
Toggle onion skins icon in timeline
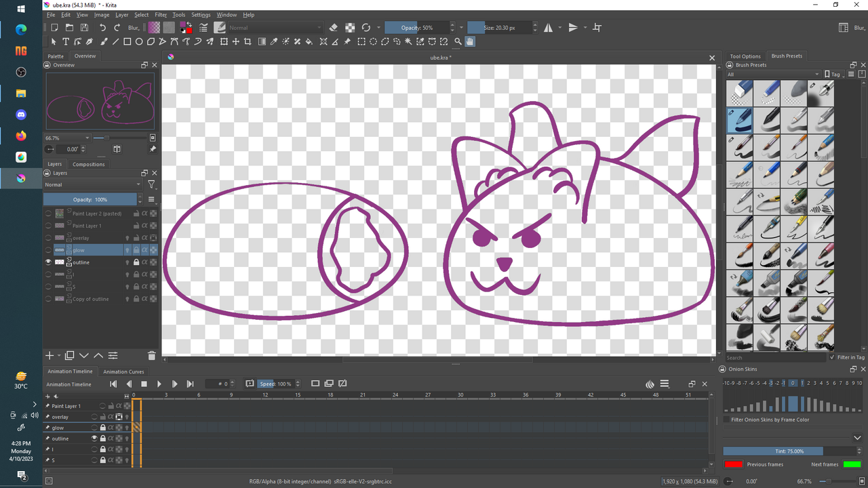click(x=650, y=384)
